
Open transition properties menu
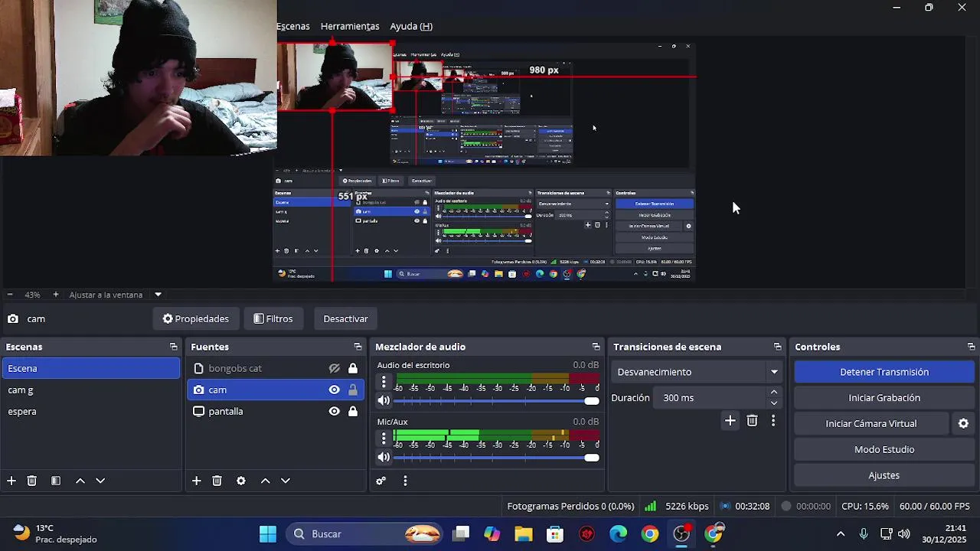point(773,420)
